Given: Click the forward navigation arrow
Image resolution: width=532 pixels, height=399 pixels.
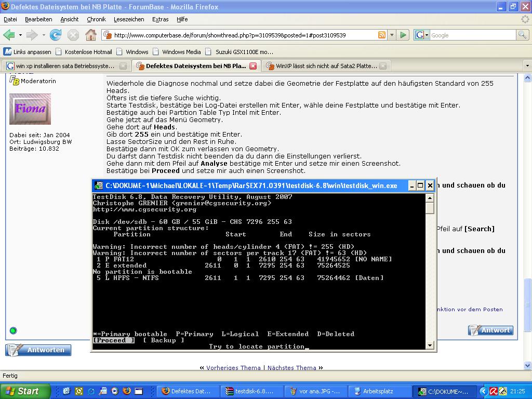Looking at the screenshot, I should point(32,35).
